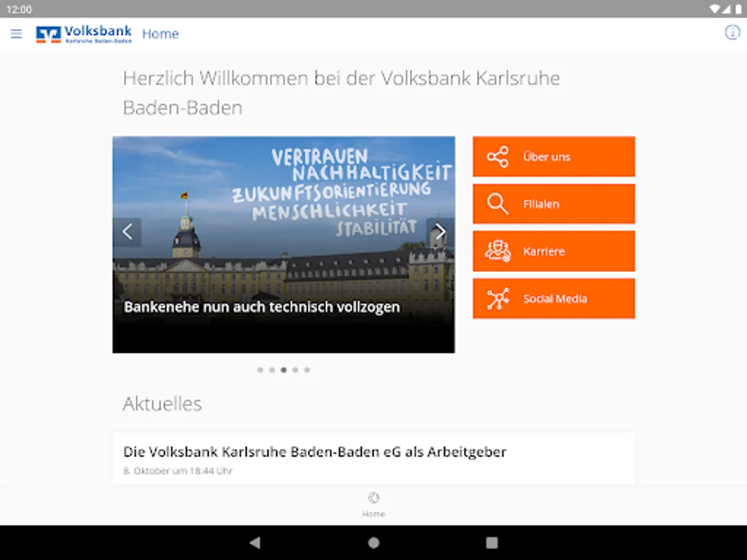Click the share icon on Über uns
This screenshot has height=560, width=747.
click(x=498, y=157)
